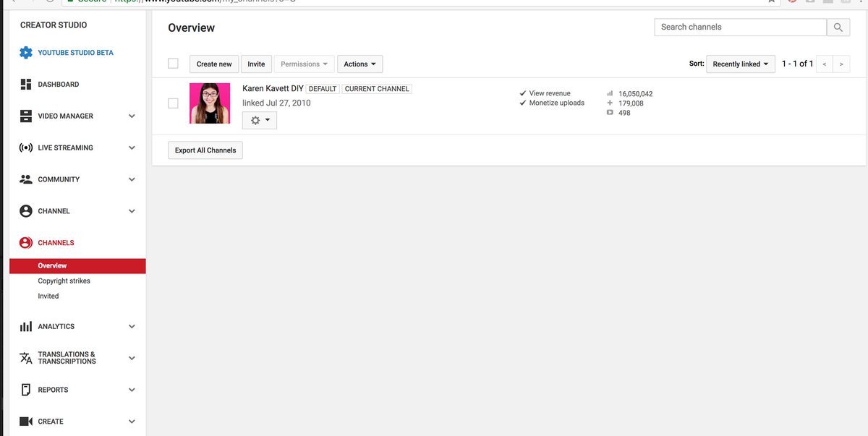Click the Create new button
Viewport: 868px width, 436px height.
[214, 64]
